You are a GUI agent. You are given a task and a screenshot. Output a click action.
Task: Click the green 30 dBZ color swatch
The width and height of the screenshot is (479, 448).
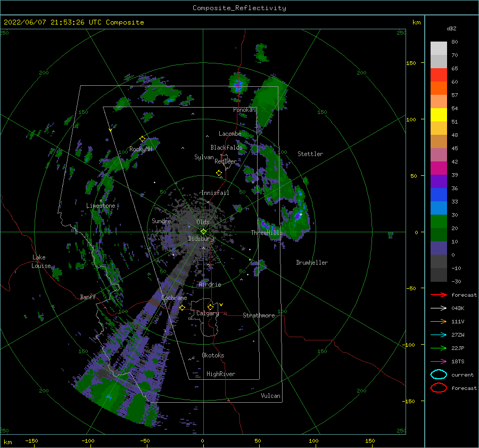(x=439, y=222)
